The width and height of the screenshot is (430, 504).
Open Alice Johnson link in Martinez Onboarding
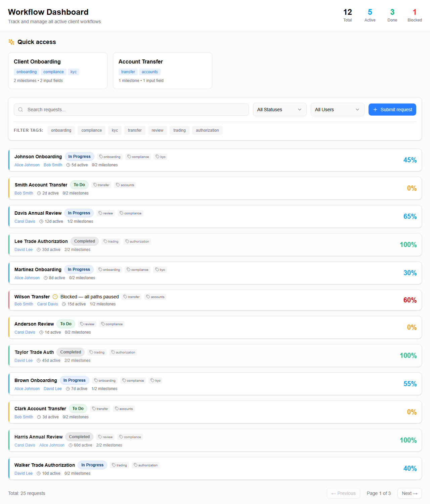(x=27, y=278)
